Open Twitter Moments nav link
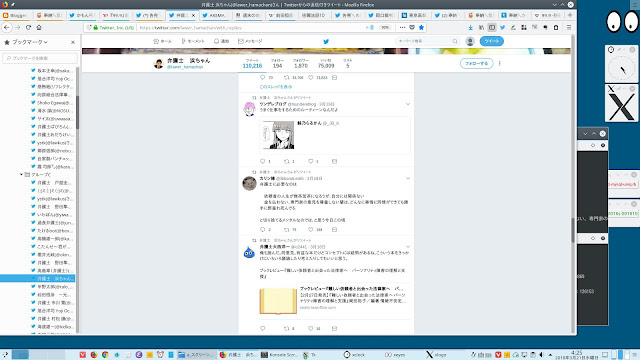 pyautogui.click(x=193, y=41)
